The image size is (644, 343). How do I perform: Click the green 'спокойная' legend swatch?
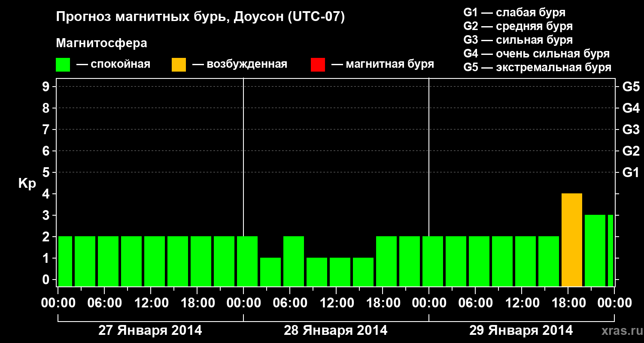click(63, 64)
